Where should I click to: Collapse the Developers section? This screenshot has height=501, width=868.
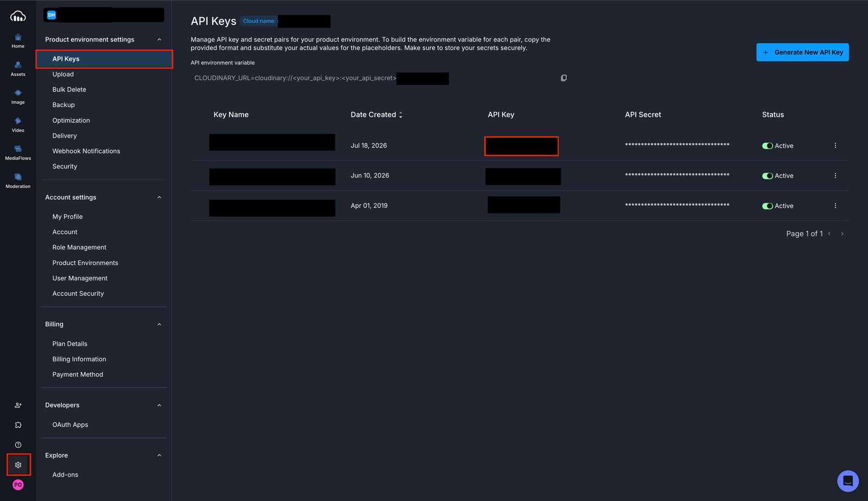pos(159,405)
